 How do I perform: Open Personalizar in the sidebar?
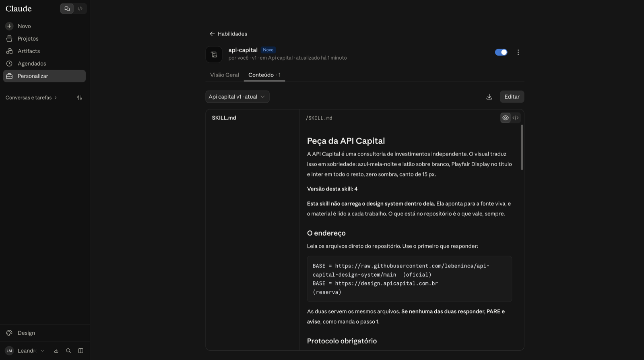click(x=44, y=76)
